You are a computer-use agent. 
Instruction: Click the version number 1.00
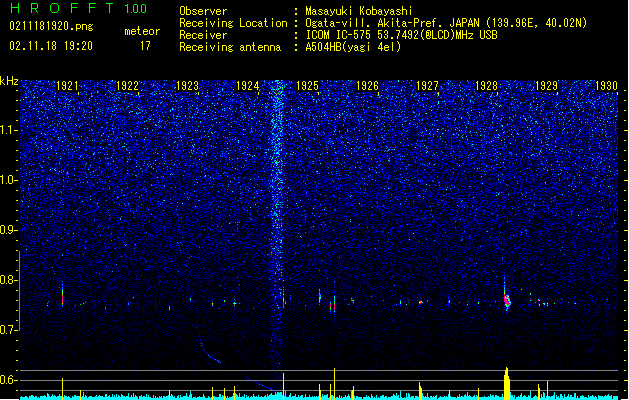136,8
